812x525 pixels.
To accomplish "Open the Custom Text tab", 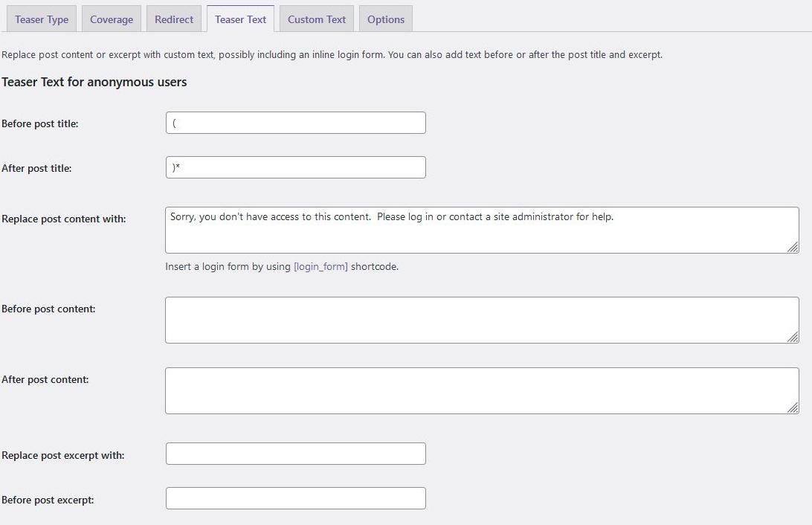I will (x=317, y=19).
